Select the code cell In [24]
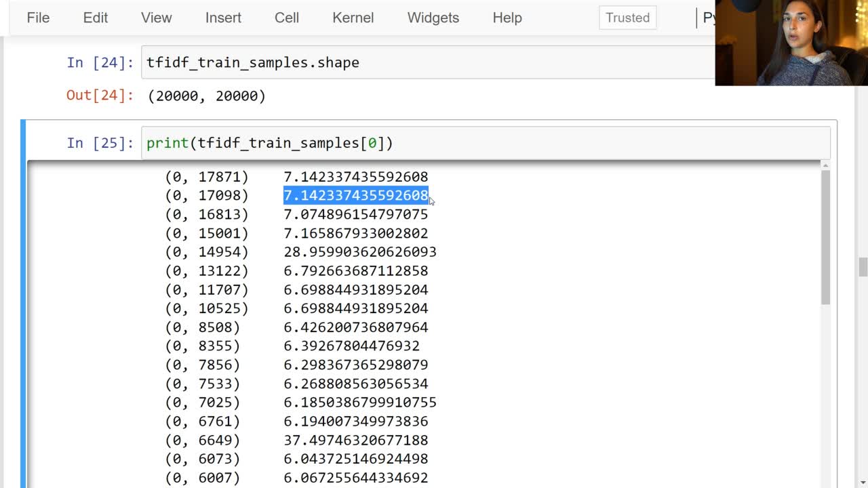 point(407,62)
